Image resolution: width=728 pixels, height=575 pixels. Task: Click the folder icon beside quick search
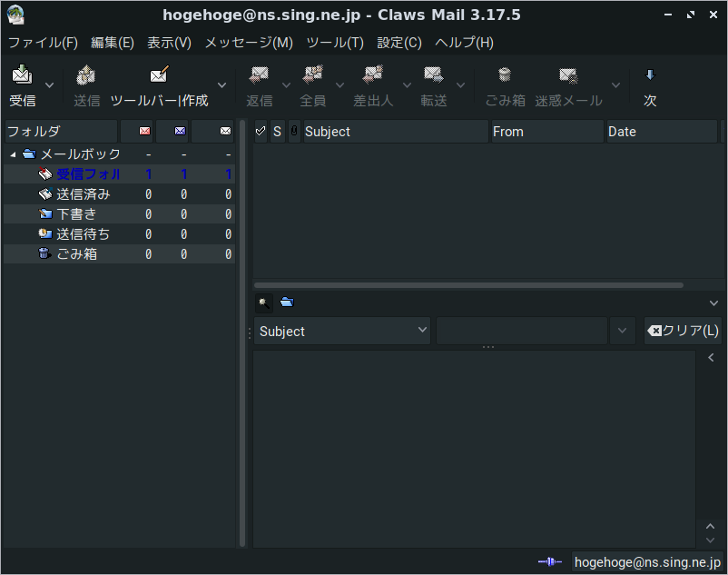point(287,302)
